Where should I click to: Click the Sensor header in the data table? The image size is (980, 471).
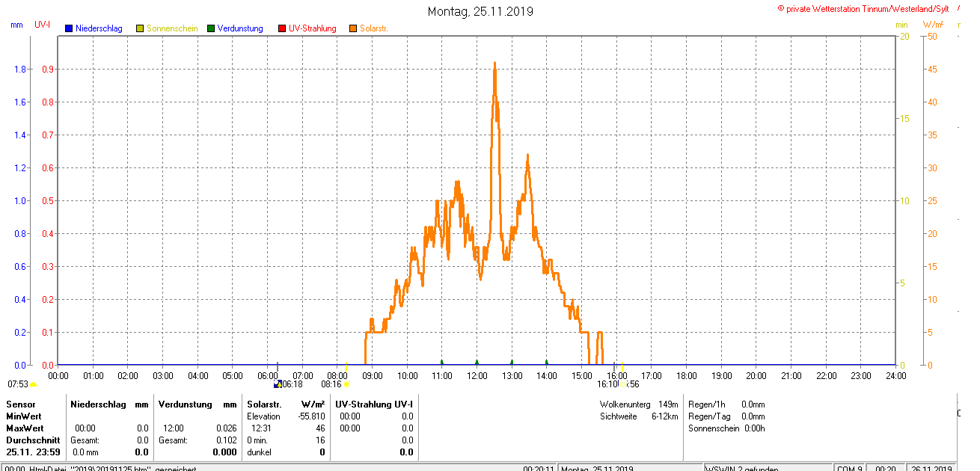(x=21, y=404)
